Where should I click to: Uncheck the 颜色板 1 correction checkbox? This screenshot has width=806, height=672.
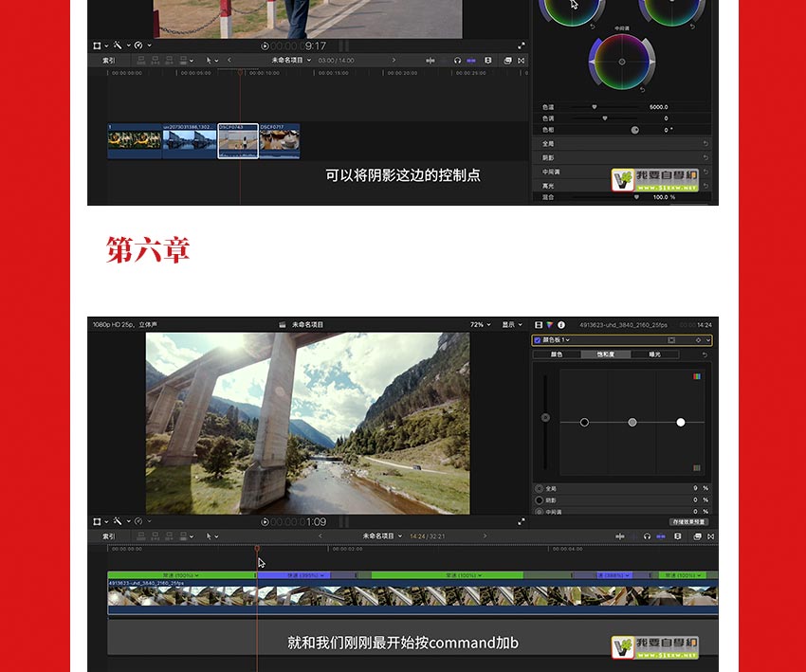pyautogui.click(x=538, y=340)
